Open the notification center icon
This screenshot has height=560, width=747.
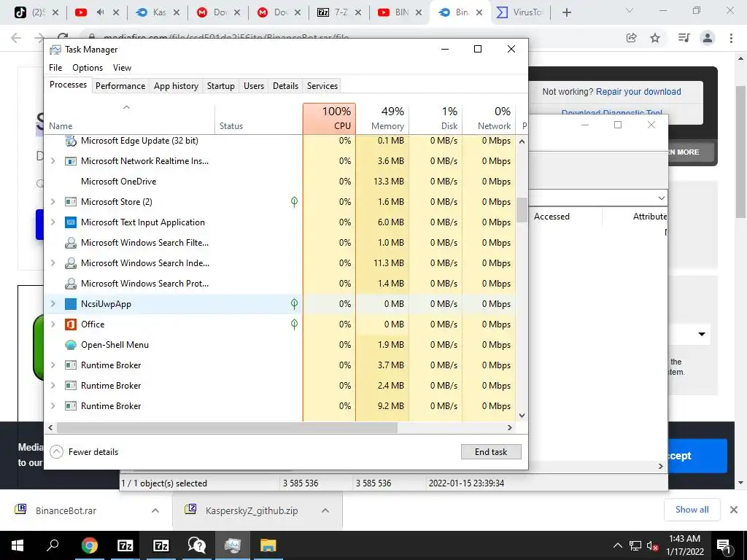coord(724,546)
